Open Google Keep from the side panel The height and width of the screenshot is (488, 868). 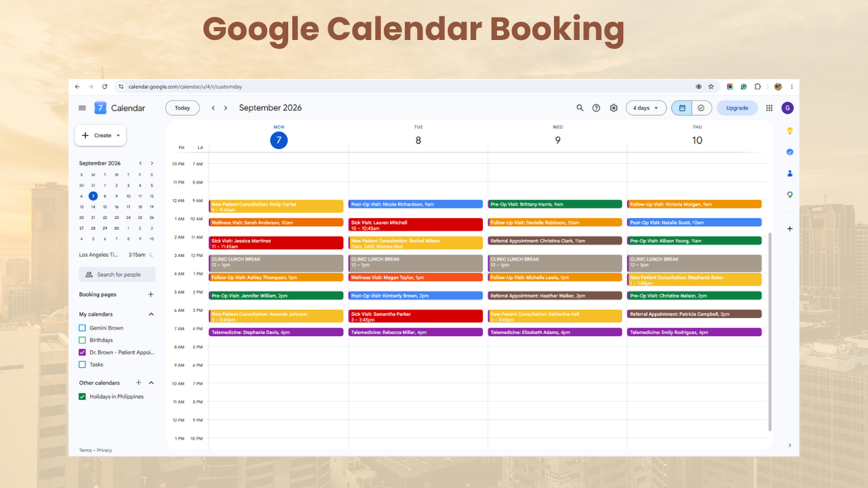click(x=789, y=130)
